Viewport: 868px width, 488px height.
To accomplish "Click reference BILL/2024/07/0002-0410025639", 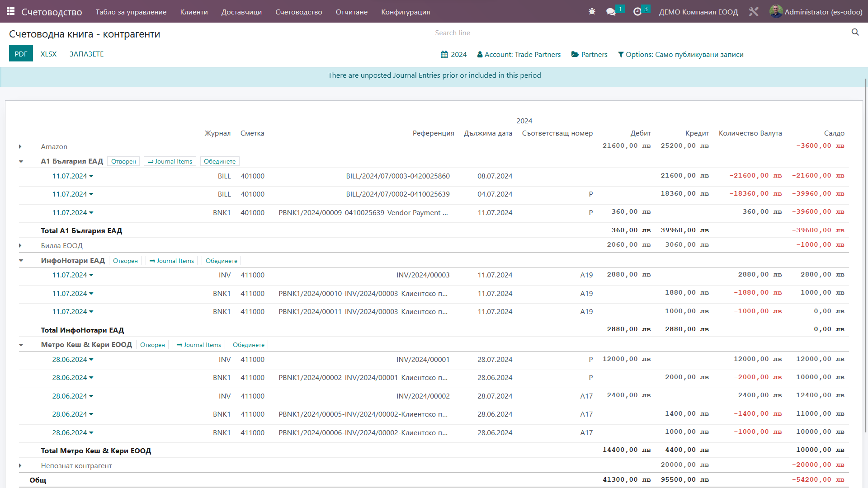I will click(398, 194).
